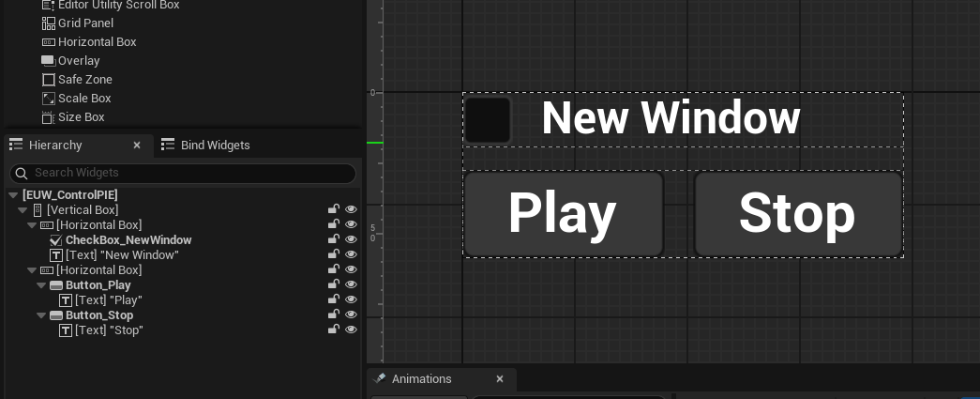
Task: Click the Play button on the canvas
Action: (563, 214)
